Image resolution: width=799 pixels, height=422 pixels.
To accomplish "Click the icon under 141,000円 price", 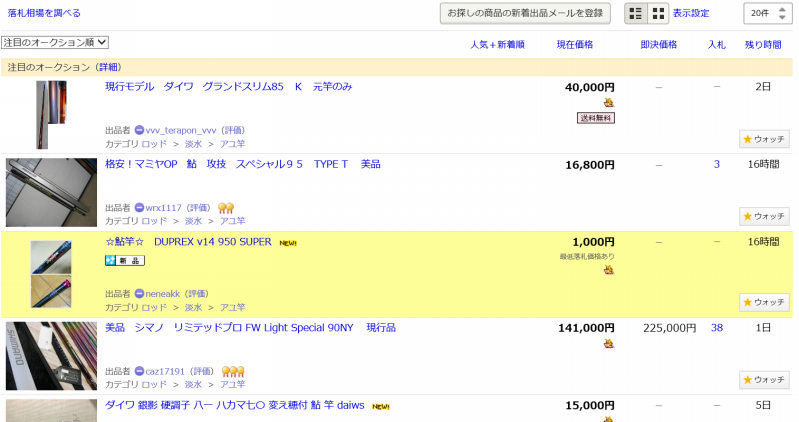I will [x=608, y=344].
